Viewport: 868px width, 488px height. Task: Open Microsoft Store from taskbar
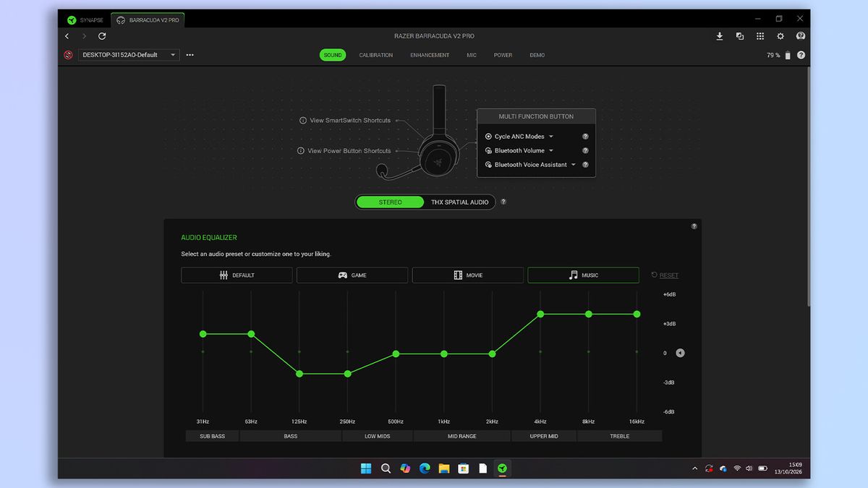(464, 468)
